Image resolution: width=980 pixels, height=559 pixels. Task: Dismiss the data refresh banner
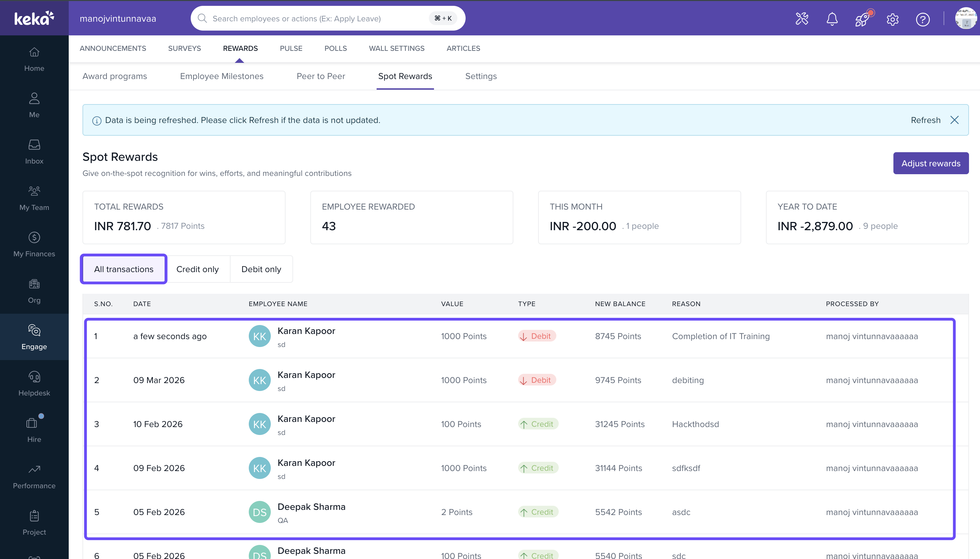coord(954,120)
